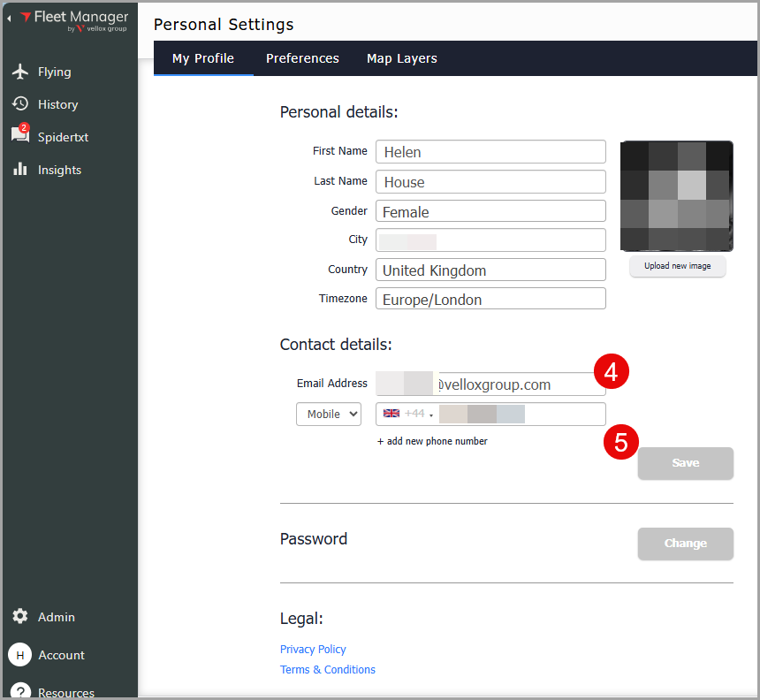Click the Flying airplane icon
Viewport: 760px width, 700px height.
point(20,72)
